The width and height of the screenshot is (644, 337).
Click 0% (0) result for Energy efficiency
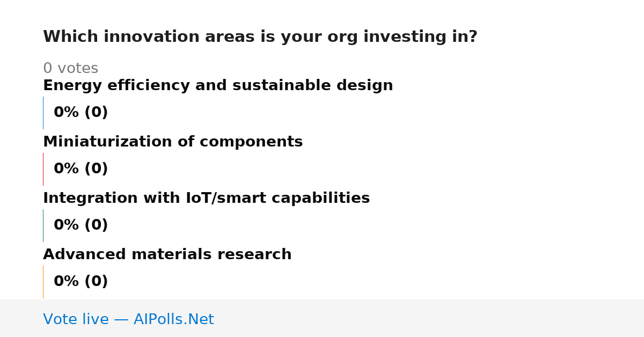81,113
